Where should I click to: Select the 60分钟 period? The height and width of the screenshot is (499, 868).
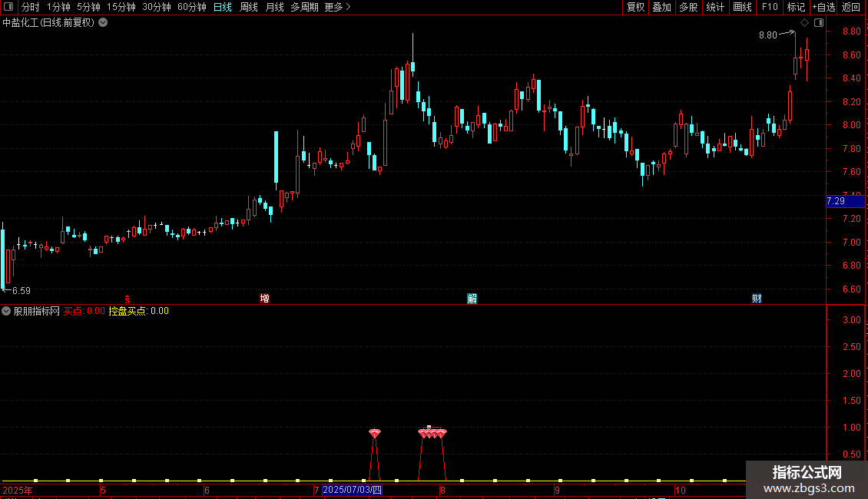click(x=192, y=7)
